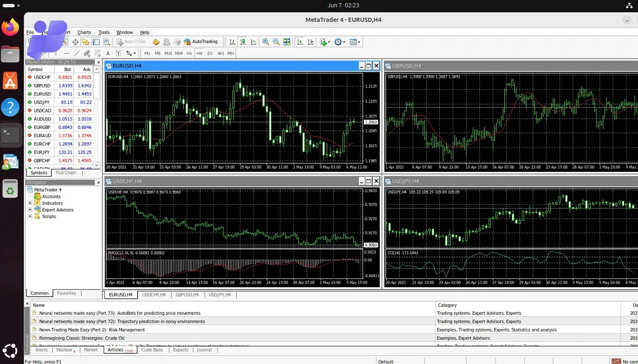Open the Periods clock icon

338,42
